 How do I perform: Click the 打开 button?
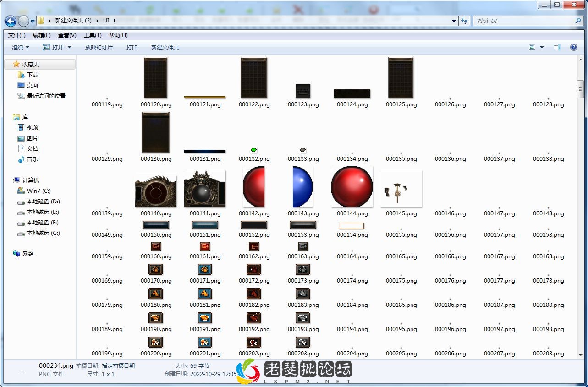click(53, 48)
